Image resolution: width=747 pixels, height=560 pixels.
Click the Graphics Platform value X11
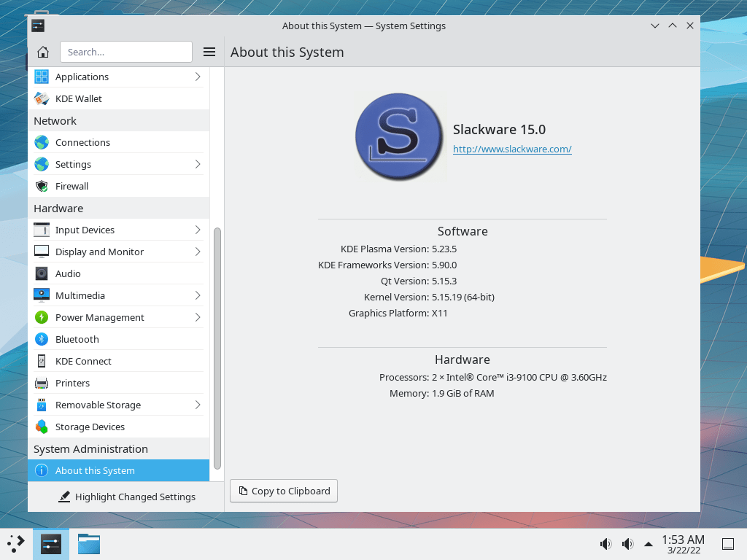(439, 314)
